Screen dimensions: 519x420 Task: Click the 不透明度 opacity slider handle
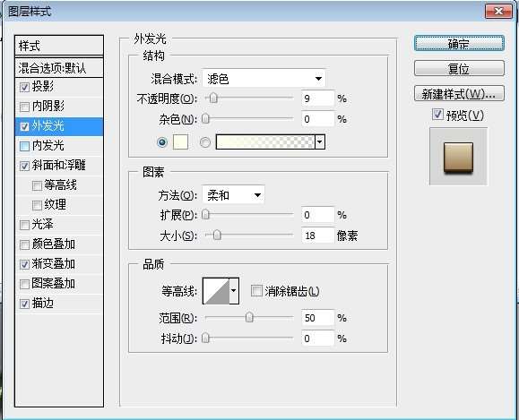(x=213, y=98)
